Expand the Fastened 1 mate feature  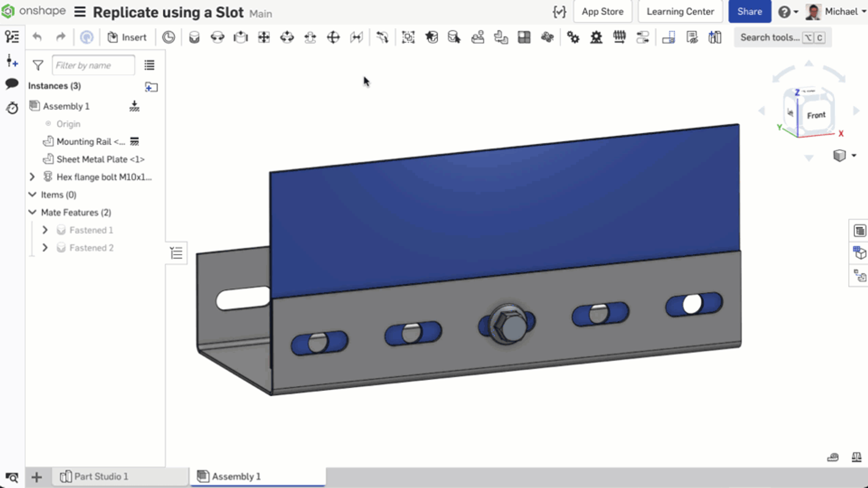(x=45, y=230)
